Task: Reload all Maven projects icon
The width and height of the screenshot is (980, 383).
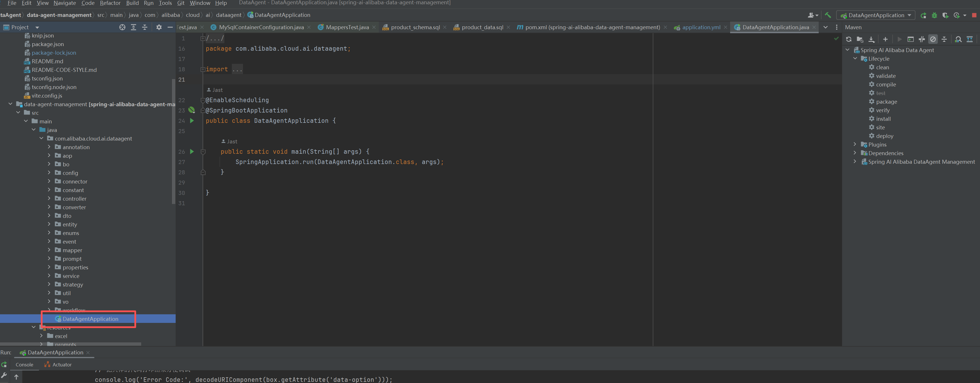Action: click(x=849, y=39)
